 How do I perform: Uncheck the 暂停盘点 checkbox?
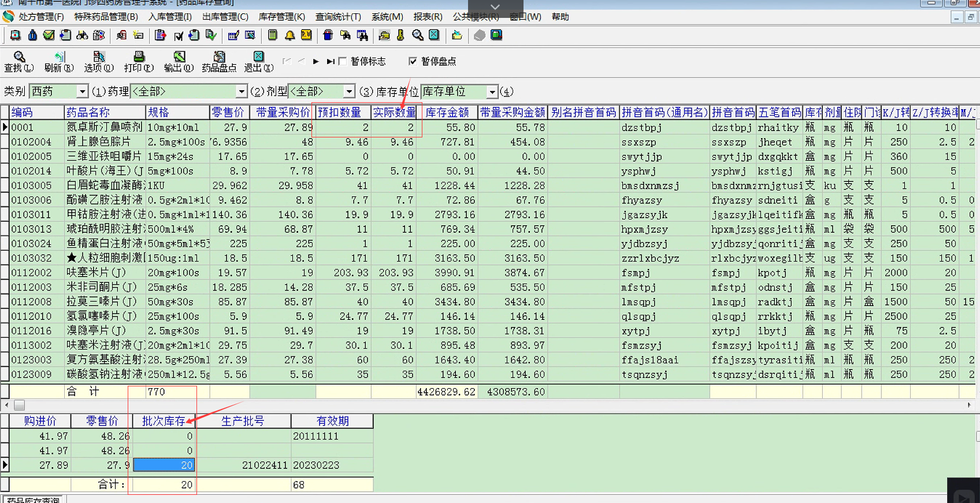tap(413, 61)
